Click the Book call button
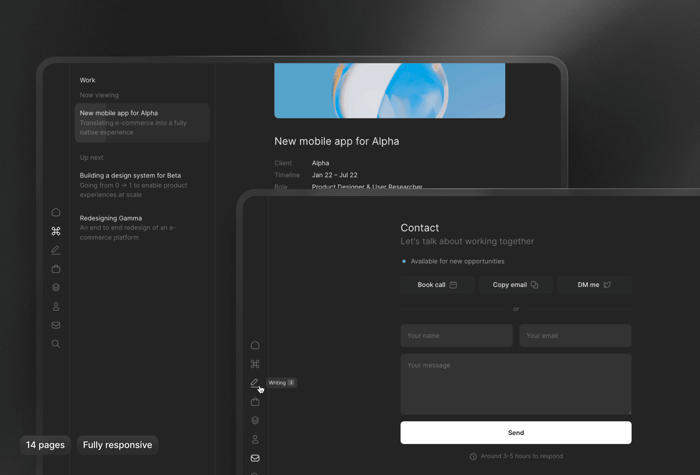 [x=437, y=285]
